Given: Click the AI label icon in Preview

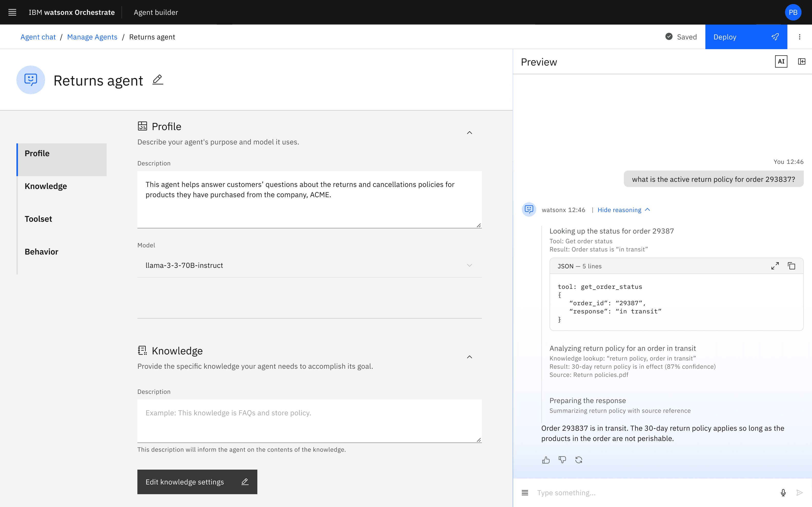Looking at the screenshot, I should pyautogui.click(x=781, y=61).
